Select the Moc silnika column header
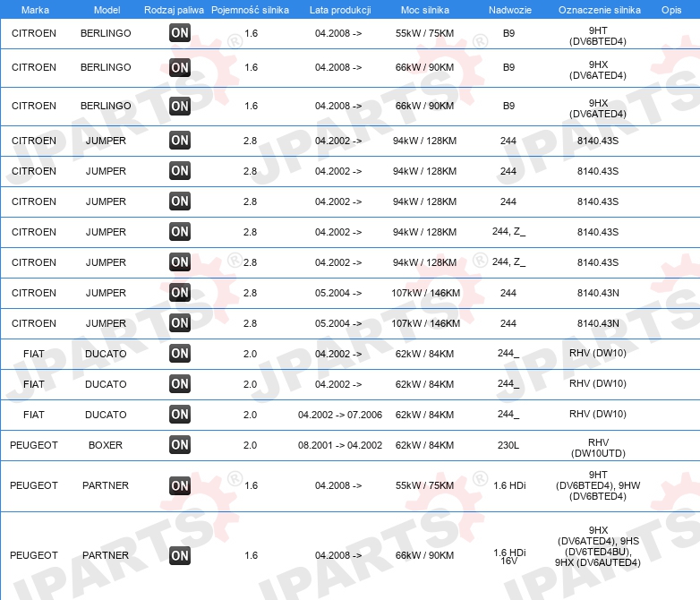The height and width of the screenshot is (600, 700). pyautogui.click(x=425, y=10)
